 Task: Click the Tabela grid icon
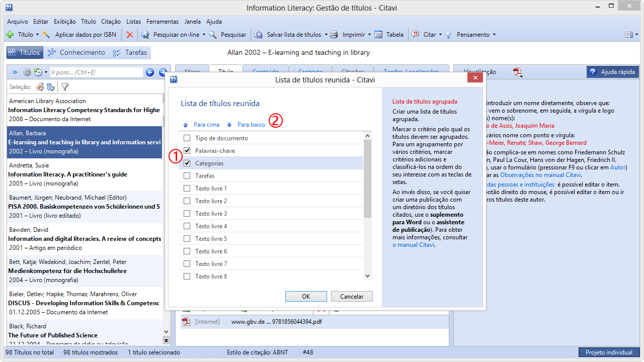[x=378, y=35]
